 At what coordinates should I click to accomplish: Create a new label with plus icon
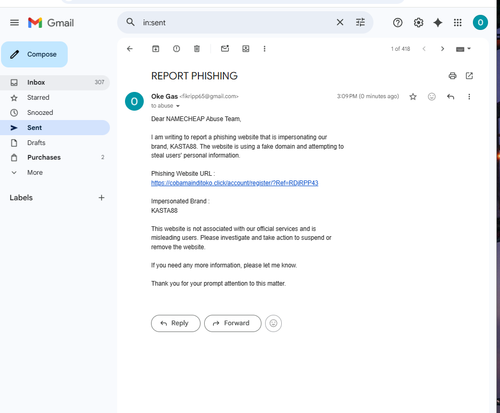click(101, 198)
